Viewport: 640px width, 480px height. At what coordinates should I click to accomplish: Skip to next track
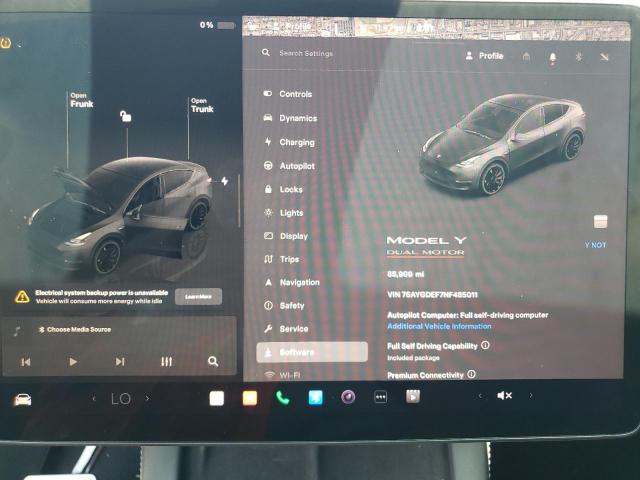click(120, 362)
